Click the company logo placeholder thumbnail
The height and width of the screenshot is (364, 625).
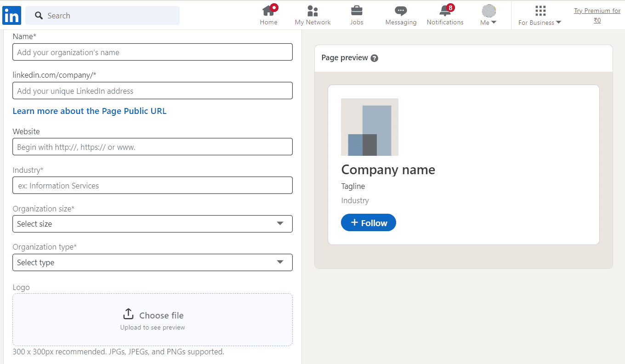369,127
